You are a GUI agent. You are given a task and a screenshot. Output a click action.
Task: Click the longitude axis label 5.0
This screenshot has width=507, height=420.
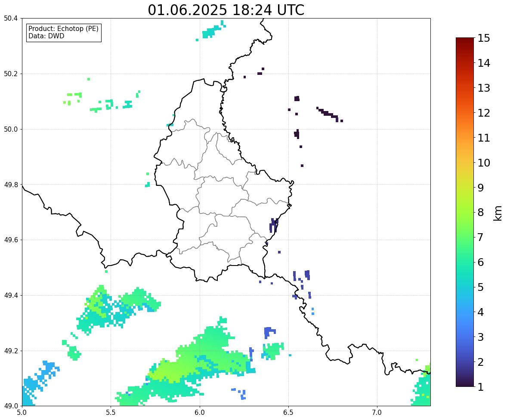(x=22, y=413)
